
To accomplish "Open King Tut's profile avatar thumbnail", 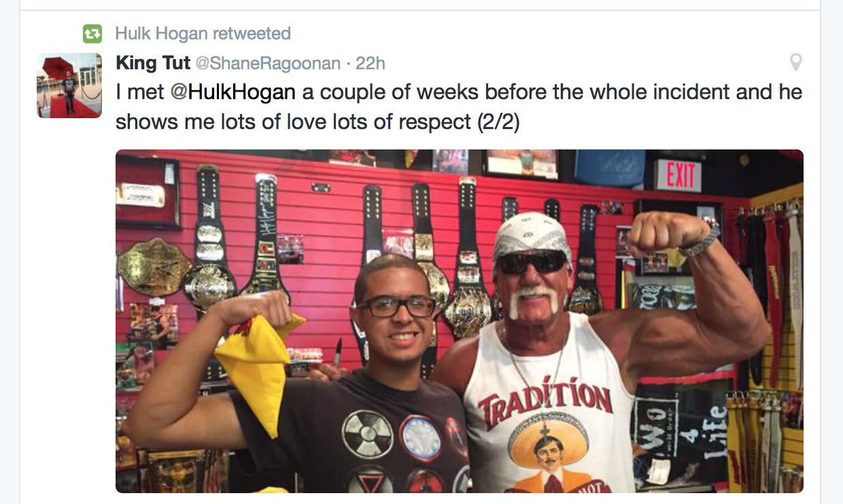I will click(x=69, y=86).
